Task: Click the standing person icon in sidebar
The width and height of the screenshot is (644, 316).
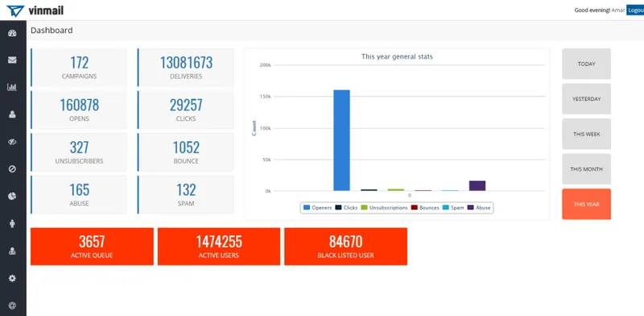Action: coord(12,223)
